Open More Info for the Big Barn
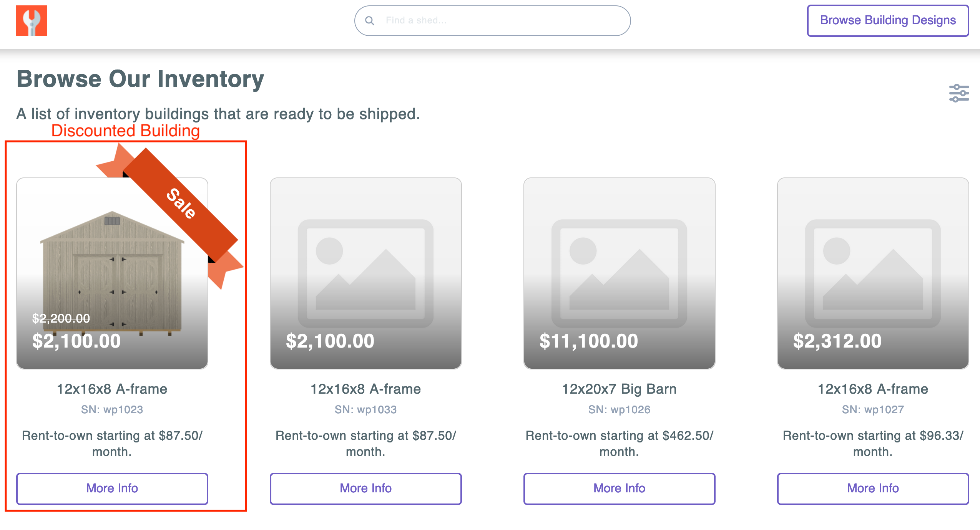This screenshot has height=530, width=980. click(x=619, y=488)
